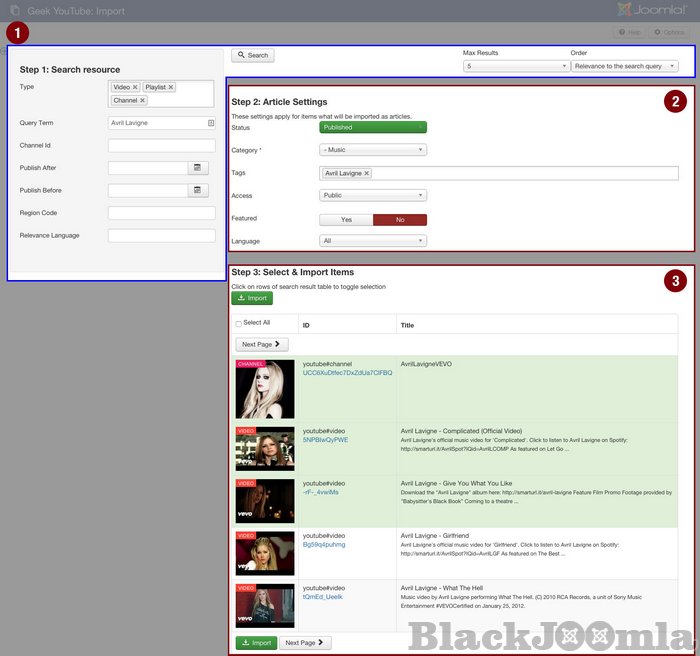Open the Help toolbar item

[x=628, y=33]
